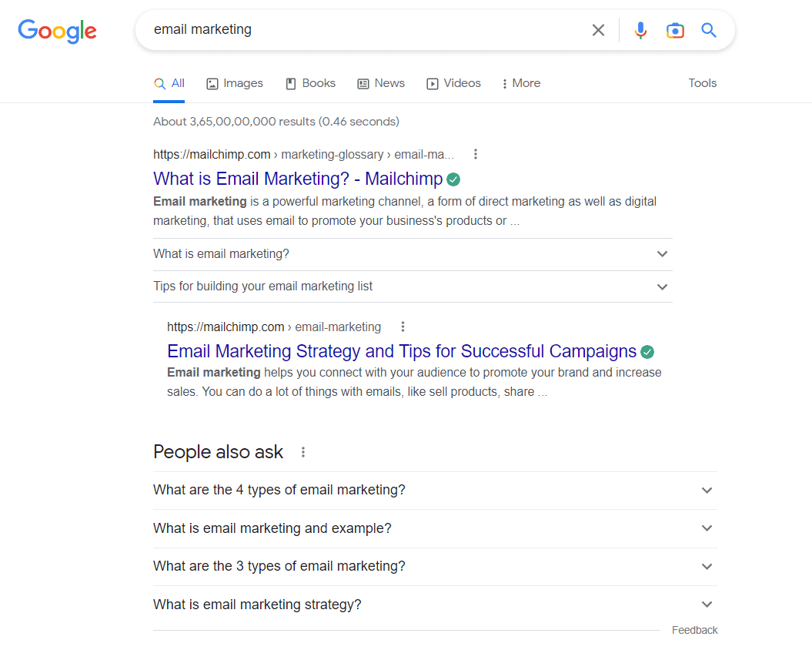Open the Videos tab
This screenshot has width=812, height=660.
[453, 83]
